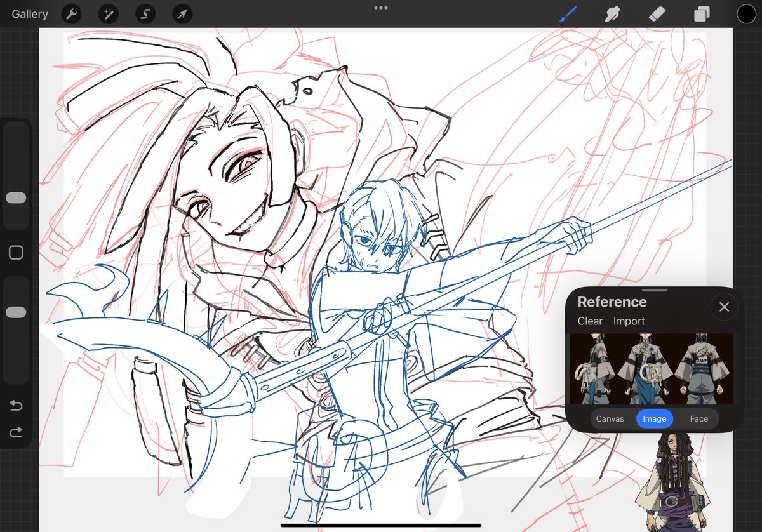Close the Reference panel
Image resolution: width=762 pixels, height=532 pixels.
pos(724,308)
